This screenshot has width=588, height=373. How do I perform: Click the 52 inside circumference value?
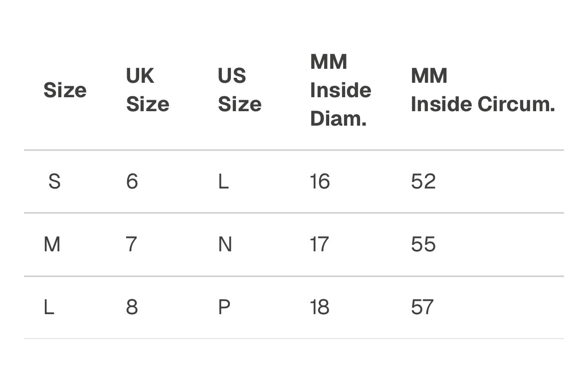click(423, 182)
